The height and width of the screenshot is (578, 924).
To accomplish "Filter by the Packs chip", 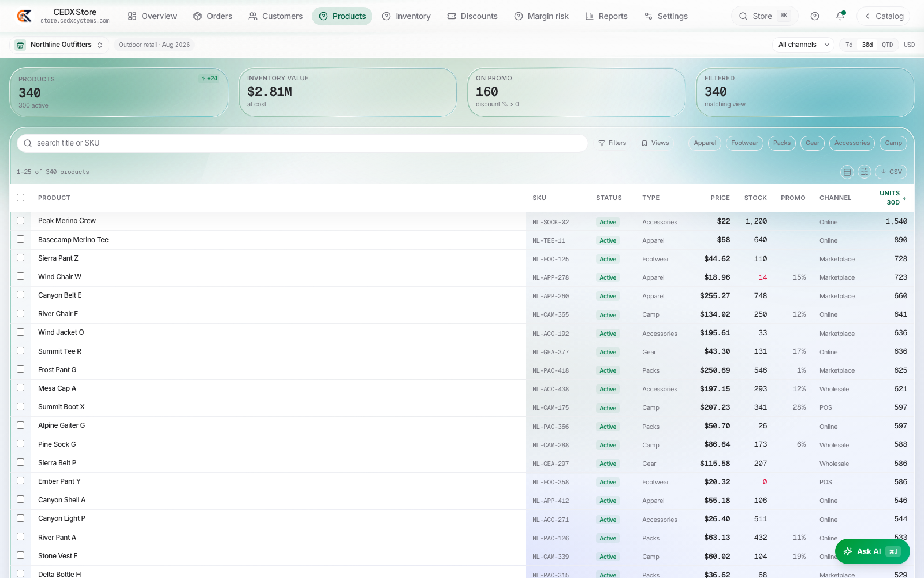I will click(x=782, y=143).
